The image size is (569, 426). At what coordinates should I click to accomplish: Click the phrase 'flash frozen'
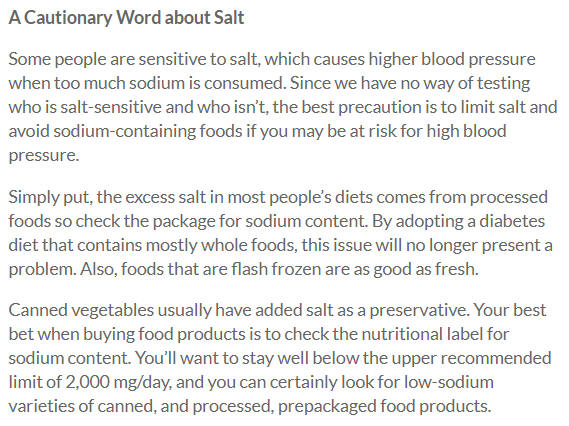276,269
